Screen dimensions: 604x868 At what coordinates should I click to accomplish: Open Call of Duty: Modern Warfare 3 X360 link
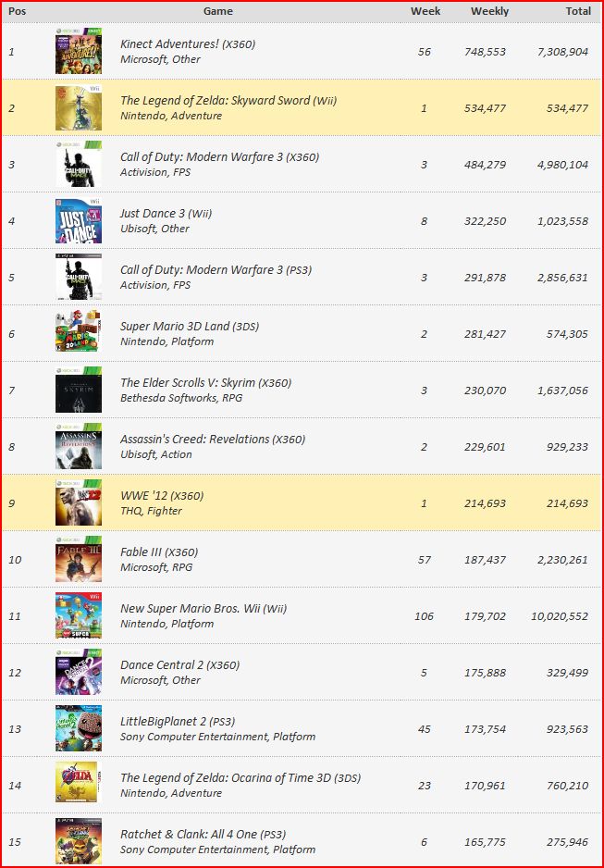coord(219,157)
